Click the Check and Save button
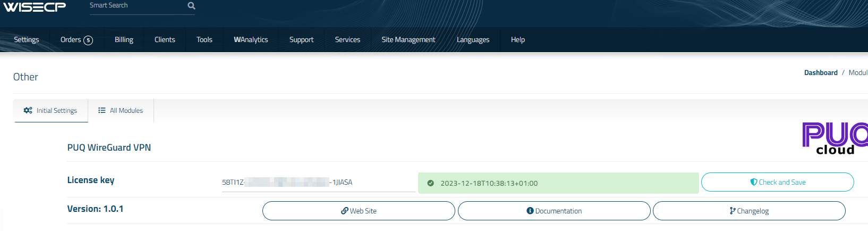This screenshot has width=868, height=231. coord(778,182)
